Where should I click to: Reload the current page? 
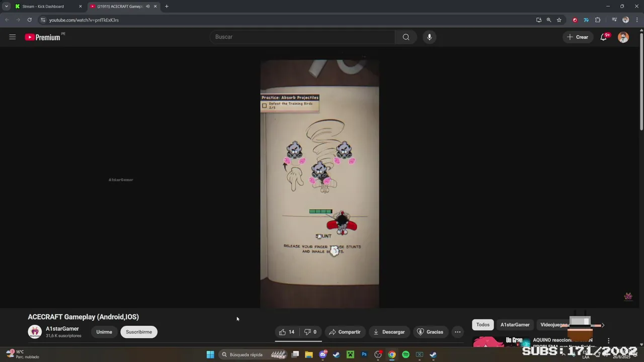30,20
